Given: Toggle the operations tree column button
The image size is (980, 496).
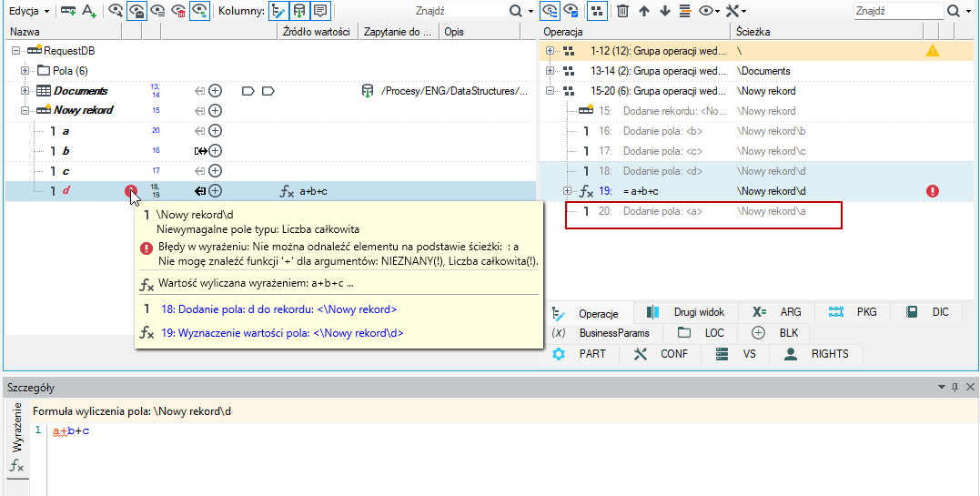Looking at the screenshot, I should (278, 11).
